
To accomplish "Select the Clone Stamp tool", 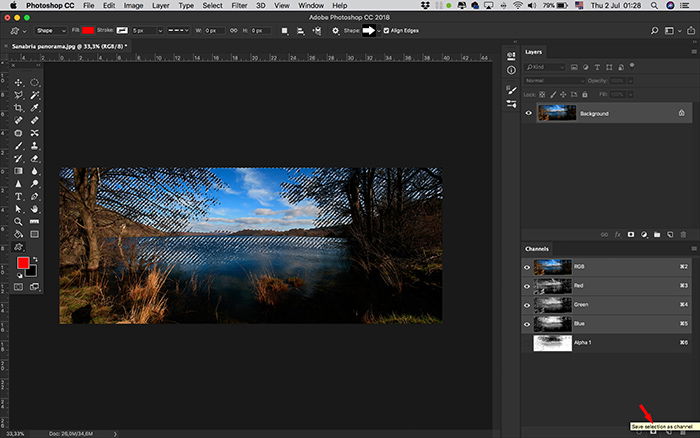I will (34, 146).
